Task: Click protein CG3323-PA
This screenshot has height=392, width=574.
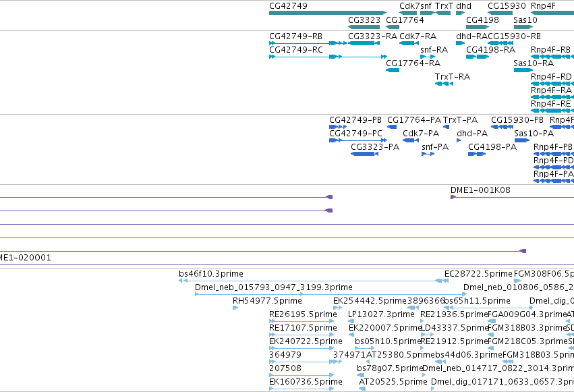Action: pyautogui.click(x=375, y=147)
